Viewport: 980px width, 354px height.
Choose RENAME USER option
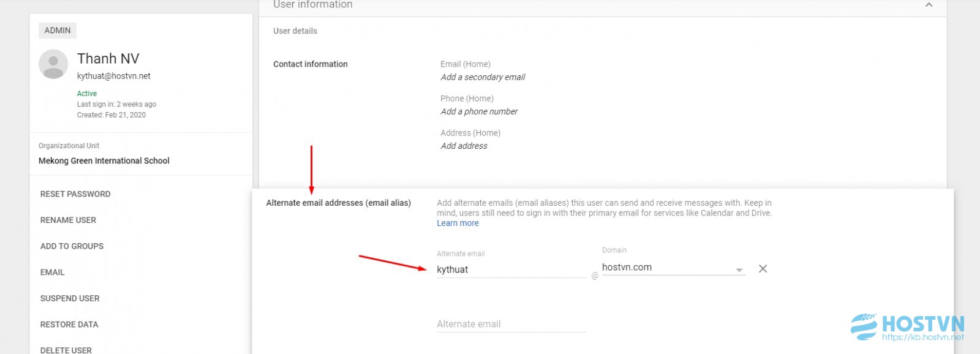click(x=68, y=220)
